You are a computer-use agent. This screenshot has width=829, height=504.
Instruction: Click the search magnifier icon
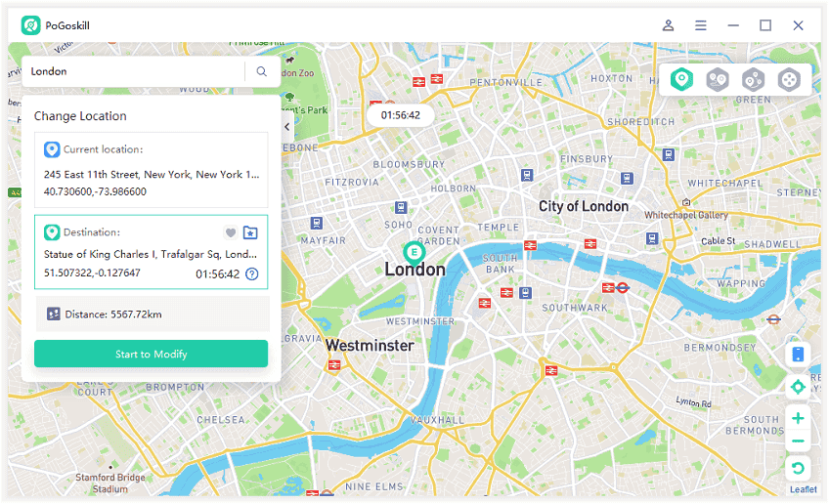click(x=262, y=71)
